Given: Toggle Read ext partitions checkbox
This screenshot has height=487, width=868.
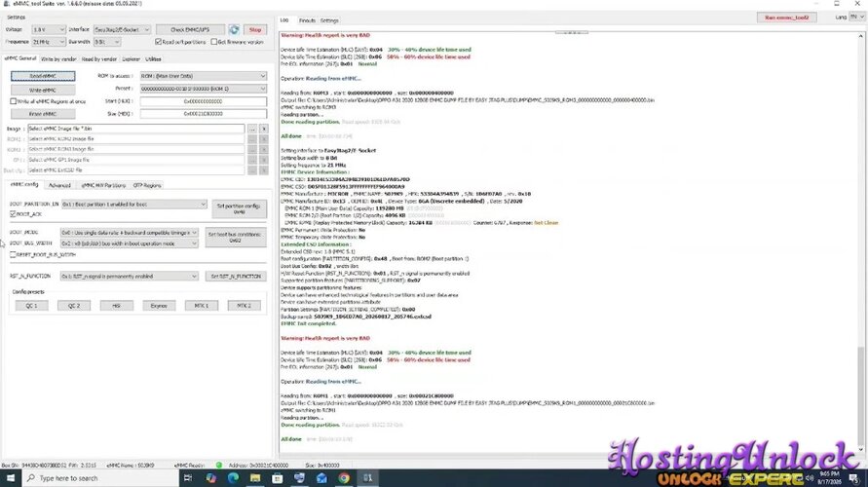Looking at the screenshot, I should coord(159,42).
